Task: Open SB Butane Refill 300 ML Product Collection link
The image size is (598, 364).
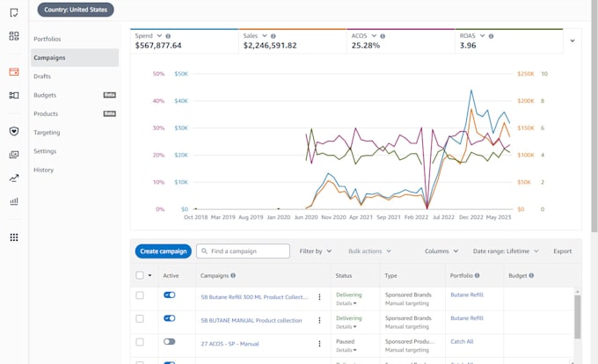Action: pos(254,297)
